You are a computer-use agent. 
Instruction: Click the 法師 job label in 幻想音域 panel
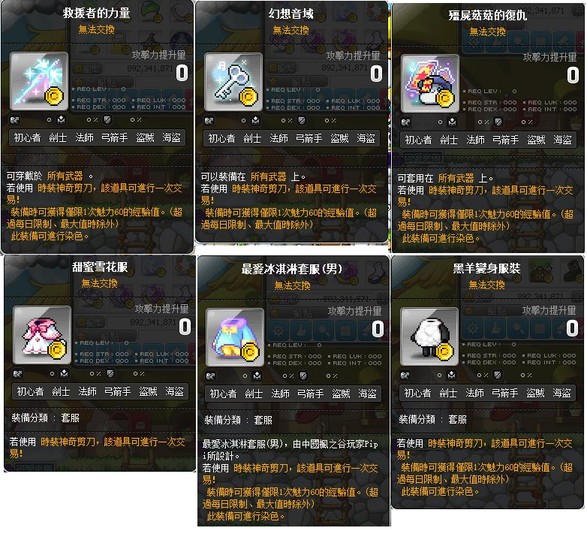point(279,139)
